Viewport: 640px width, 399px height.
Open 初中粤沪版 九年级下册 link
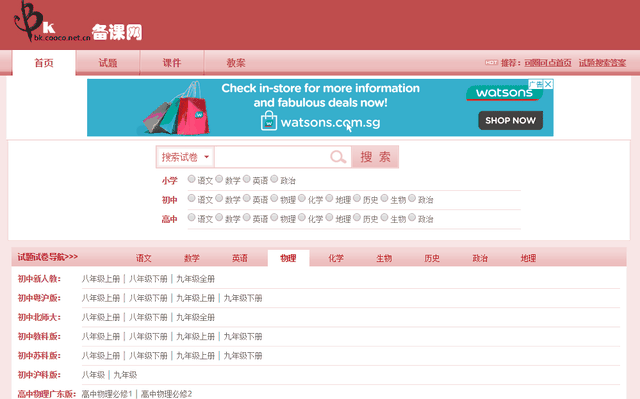pyautogui.click(x=243, y=298)
